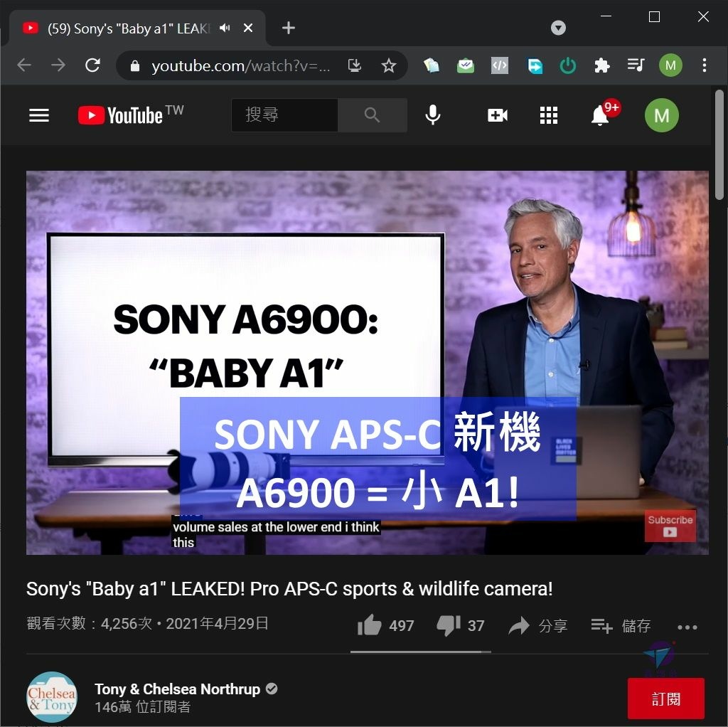The width and height of the screenshot is (728, 727).
Task: Open the notifications bell with 9+ badge
Action: tap(600, 115)
